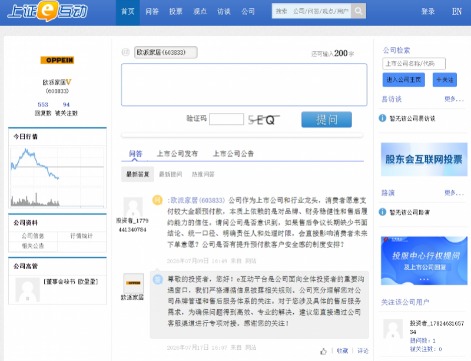471x361 pixels.
Task: Click the 进入公司主页 button
Action: (404, 80)
